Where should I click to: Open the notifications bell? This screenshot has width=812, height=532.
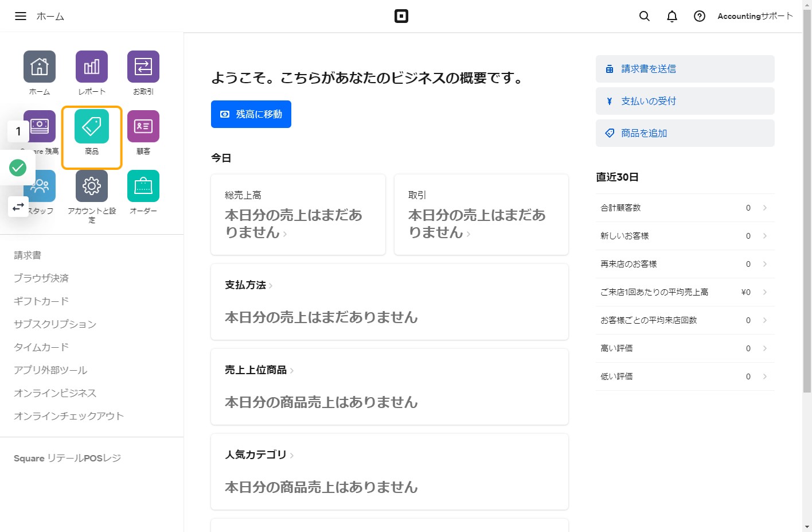click(x=672, y=16)
